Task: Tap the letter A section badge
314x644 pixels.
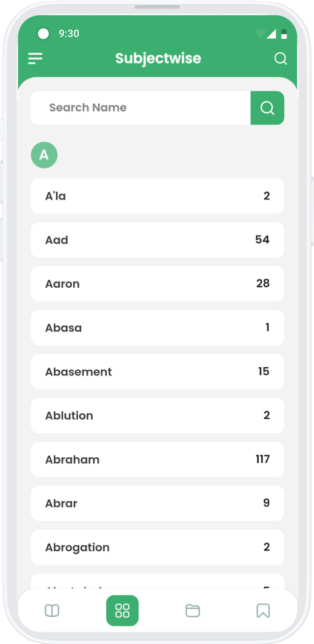Action: coord(44,155)
